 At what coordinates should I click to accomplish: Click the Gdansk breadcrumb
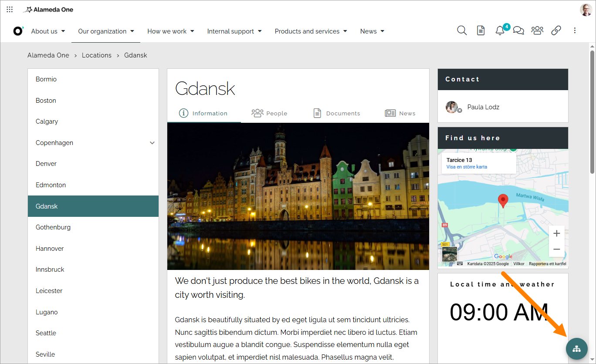click(x=135, y=55)
